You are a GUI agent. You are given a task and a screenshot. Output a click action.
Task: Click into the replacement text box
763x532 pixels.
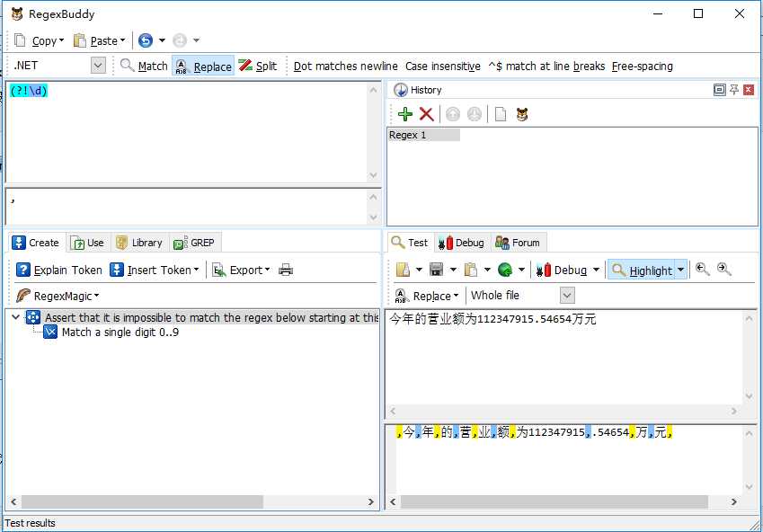[187, 207]
